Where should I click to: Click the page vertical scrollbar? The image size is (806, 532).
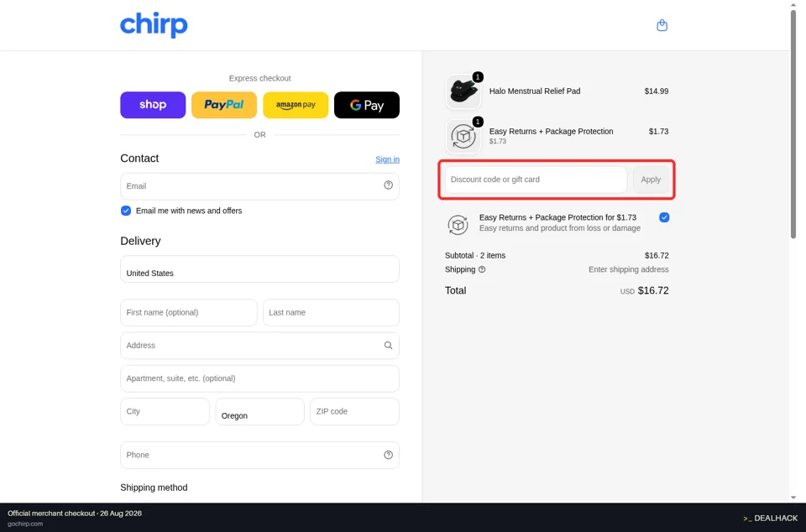point(793,123)
